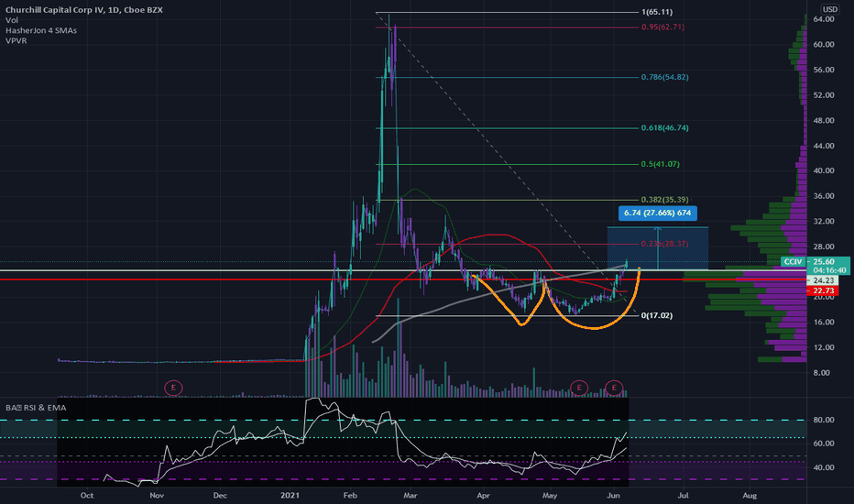Click the earnings E marker in mid-May

click(x=578, y=388)
